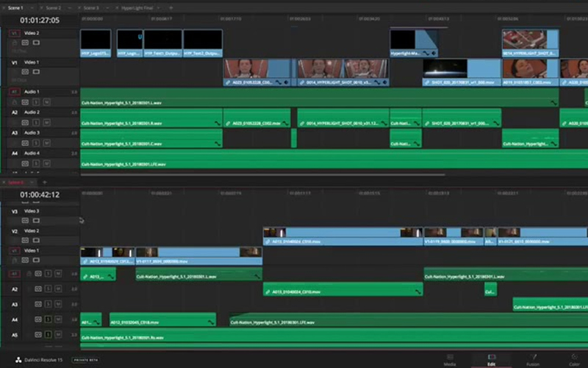The height and width of the screenshot is (368, 588).
Task: Solo the Audio 1 track
Action: [36, 102]
